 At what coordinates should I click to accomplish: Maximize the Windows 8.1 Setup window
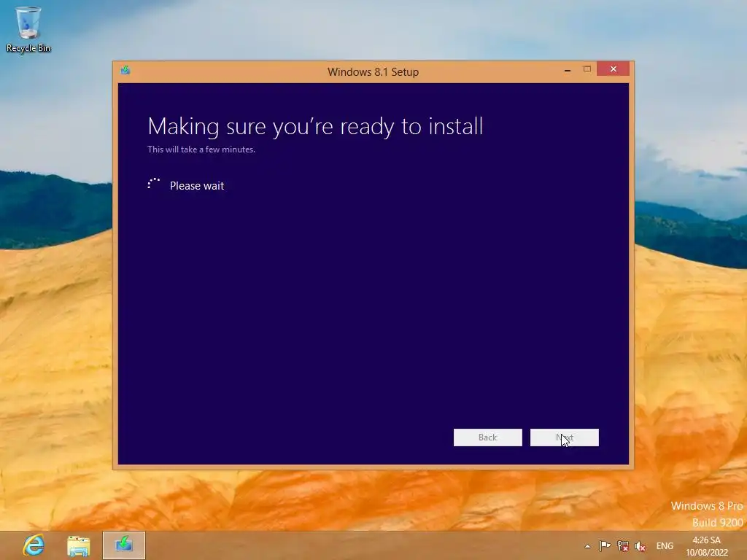(x=587, y=69)
